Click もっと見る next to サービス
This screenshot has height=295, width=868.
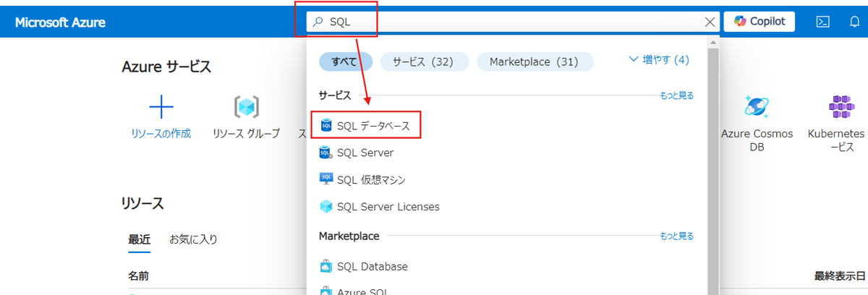click(676, 95)
